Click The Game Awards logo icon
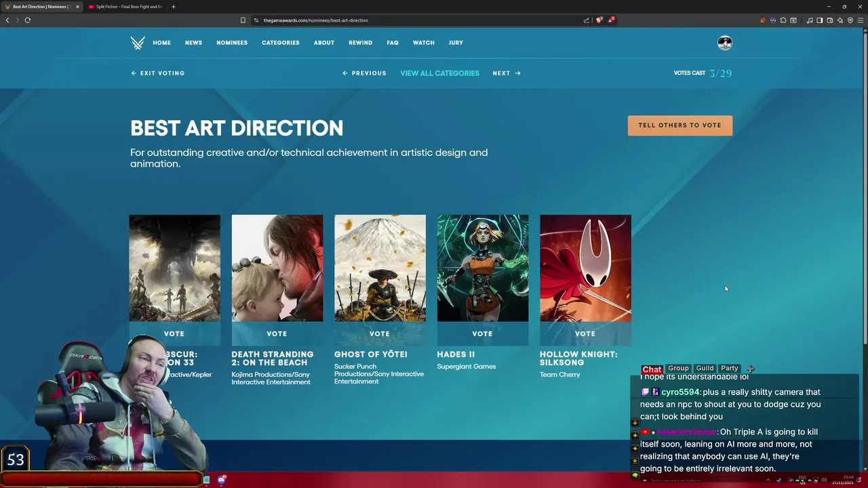This screenshot has height=488, width=868. (138, 43)
